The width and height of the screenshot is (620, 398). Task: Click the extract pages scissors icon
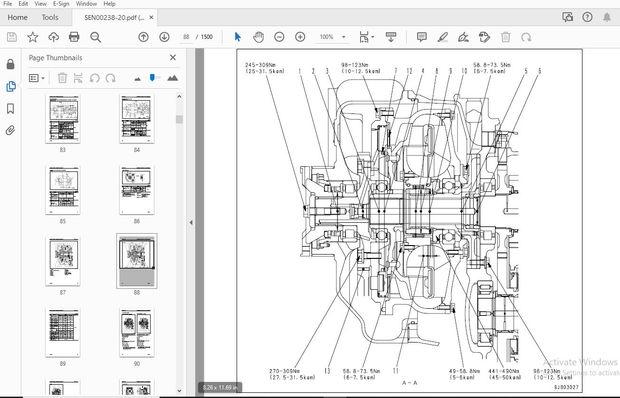click(x=78, y=78)
